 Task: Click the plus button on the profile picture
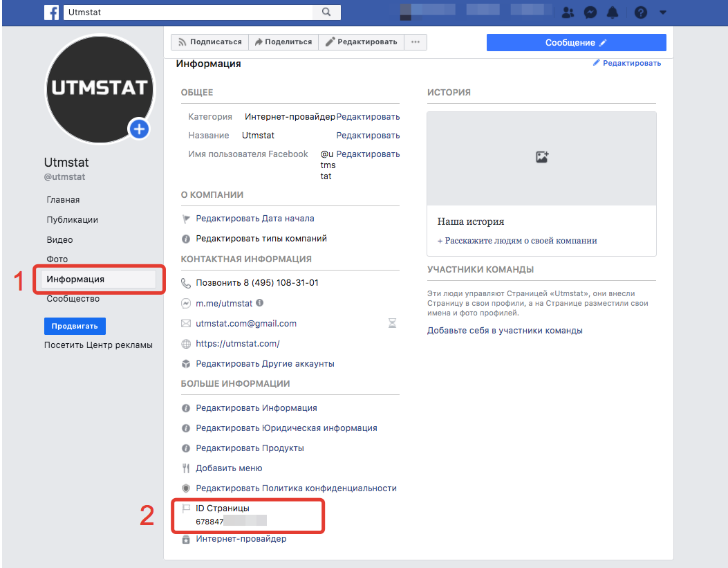(x=138, y=129)
